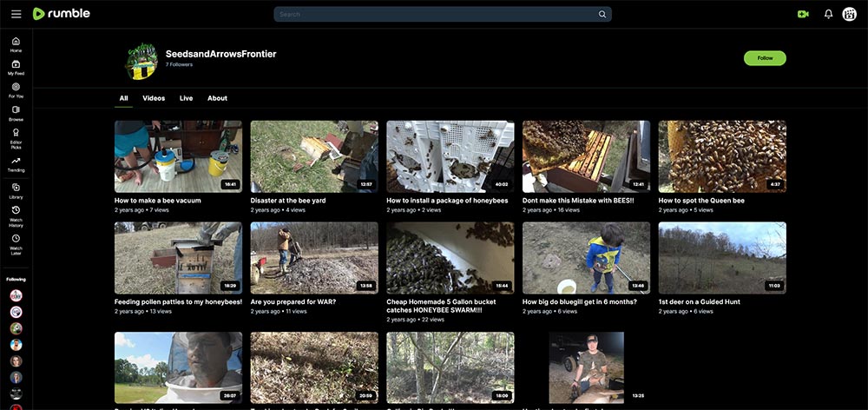
Task: Play the 18:09 woods video thumbnail
Action: click(x=450, y=367)
